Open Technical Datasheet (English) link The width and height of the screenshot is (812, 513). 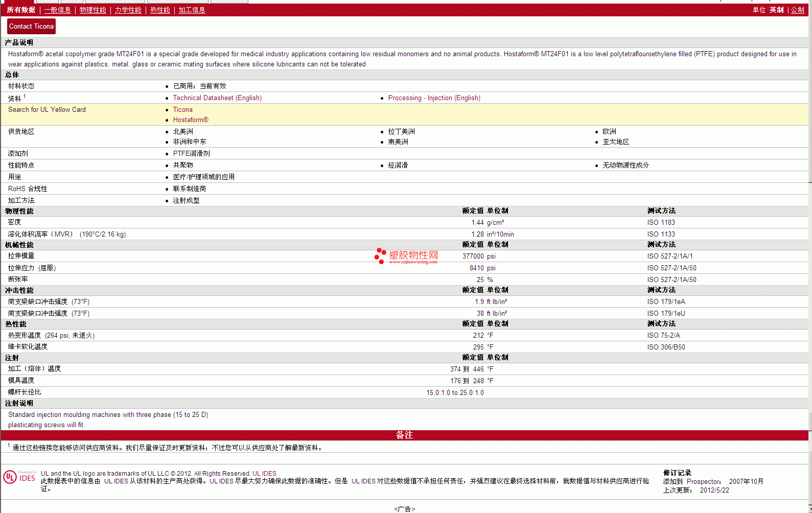point(217,98)
